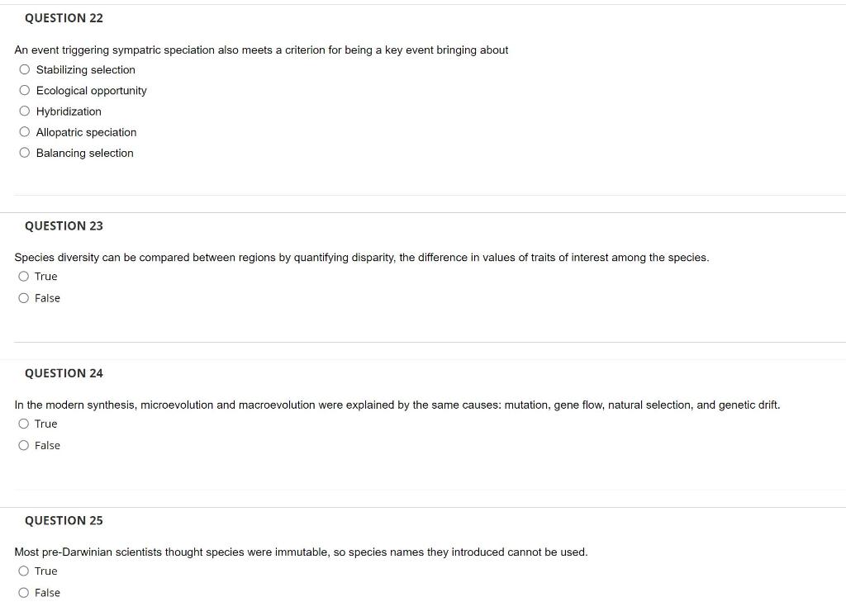Click the 'True' label under Question 25
This screenshot has width=846, height=616.
pyautogui.click(x=47, y=571)
